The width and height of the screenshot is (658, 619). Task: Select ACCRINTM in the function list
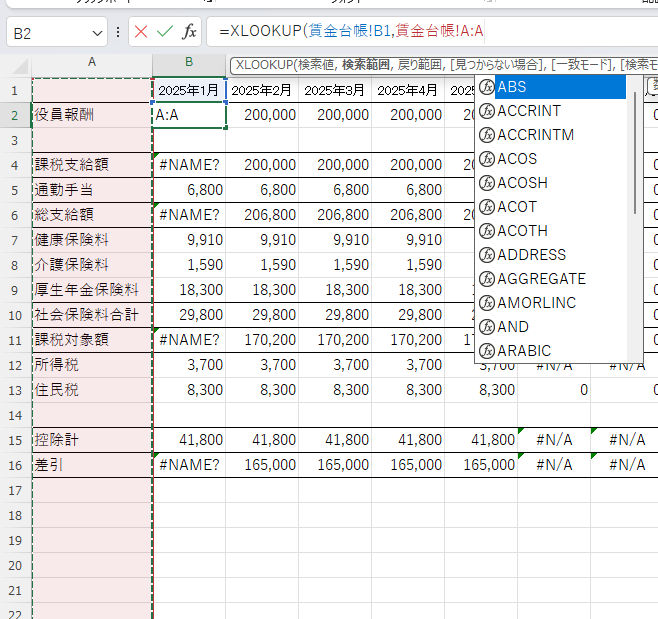coord(553,135)
